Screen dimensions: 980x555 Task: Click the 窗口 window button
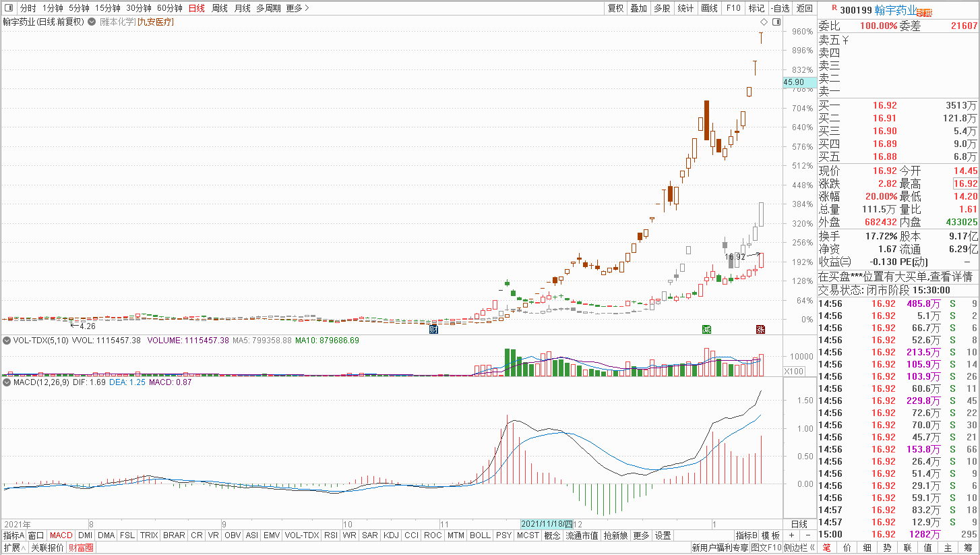point(36,535)
